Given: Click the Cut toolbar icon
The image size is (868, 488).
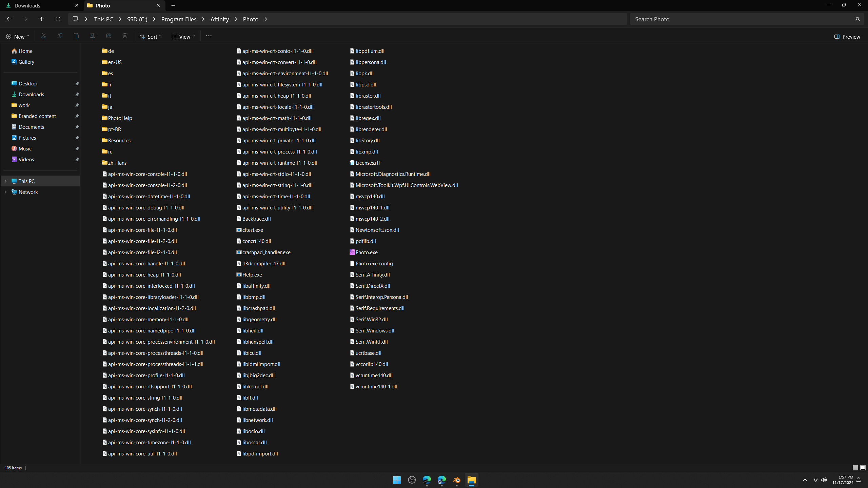Looking at the screenshot, I should point(44,36).
